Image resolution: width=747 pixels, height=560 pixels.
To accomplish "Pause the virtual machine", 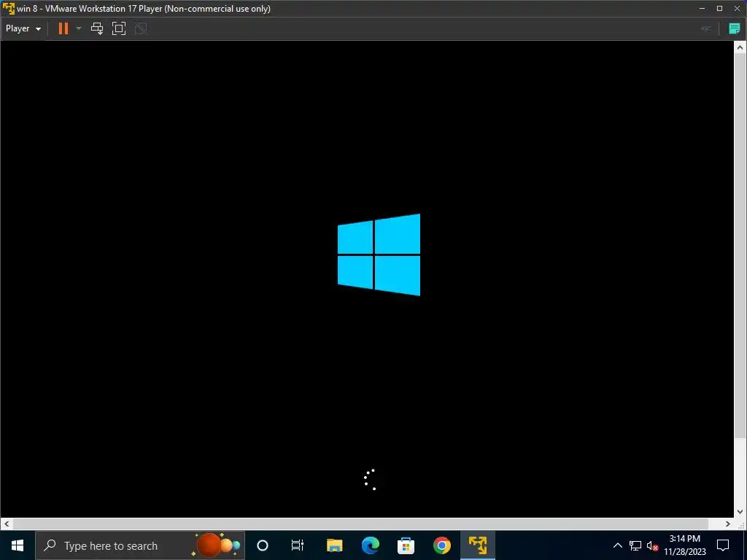I will (63, 28).
